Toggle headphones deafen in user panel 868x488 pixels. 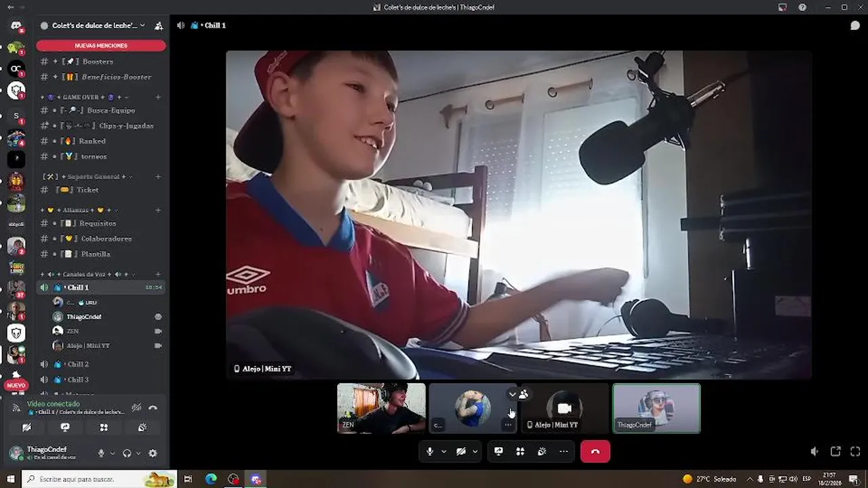tap(127, 453)
